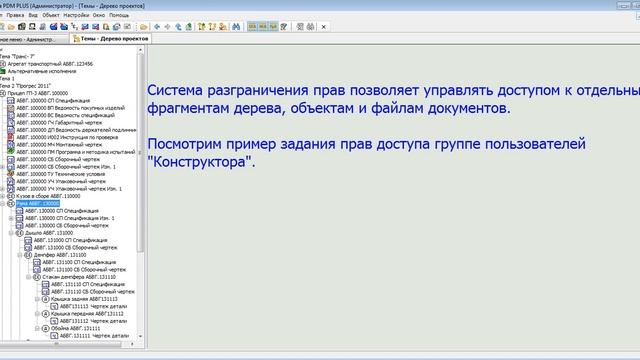Image resolution: width=640 pixels, height=360 pixels.
Task: Click the blue back arrow toolbar icon
Action: (157, 27)
